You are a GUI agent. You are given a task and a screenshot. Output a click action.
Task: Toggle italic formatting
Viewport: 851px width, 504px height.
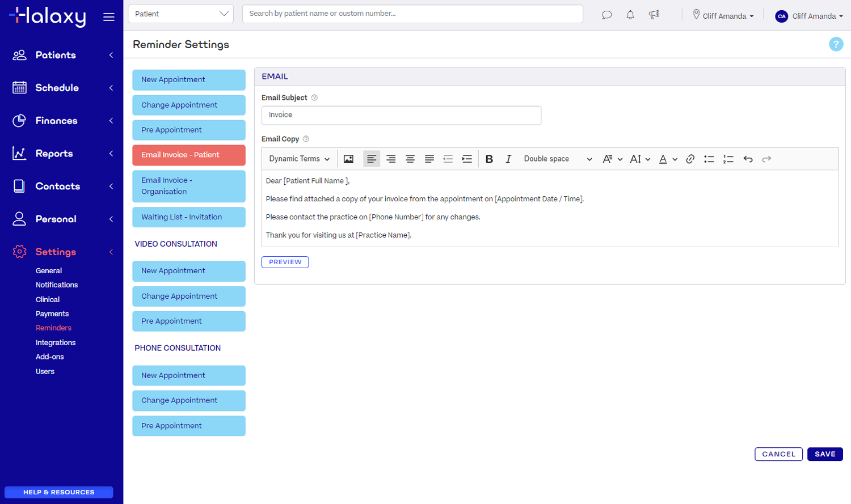coord(508,159)
